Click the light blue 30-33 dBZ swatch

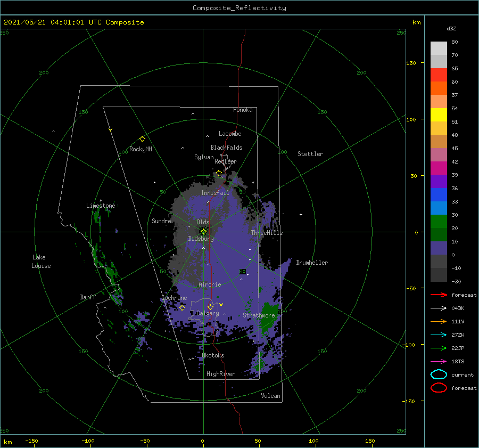(x=439, y=208)
